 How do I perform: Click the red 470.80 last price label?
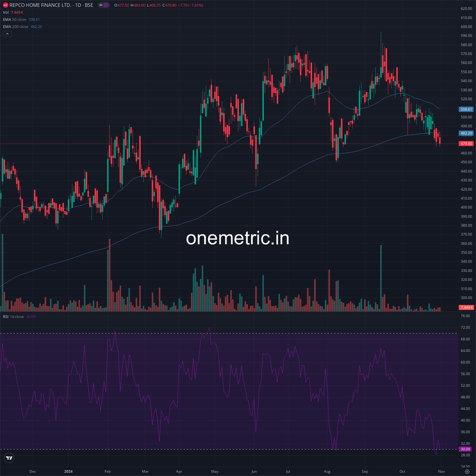[x=465, y=144]
